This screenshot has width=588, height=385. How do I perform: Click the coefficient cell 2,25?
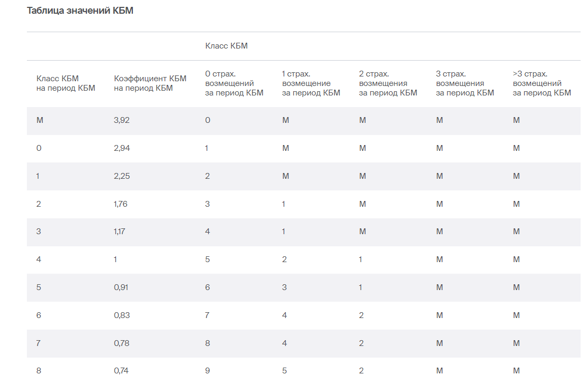(122, 176)
